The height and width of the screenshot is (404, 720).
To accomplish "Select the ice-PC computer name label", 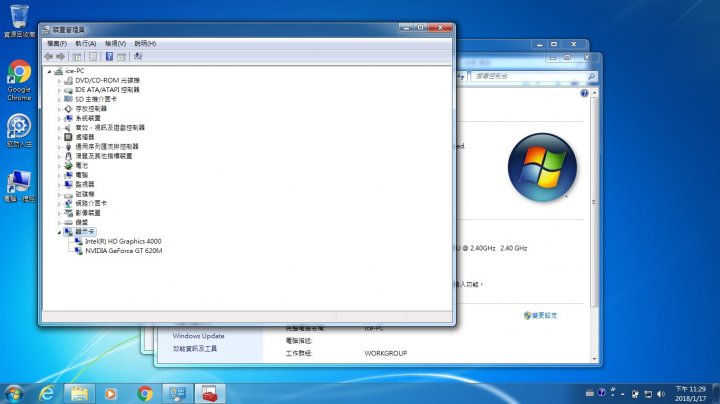I will click(x=75, y=71).
